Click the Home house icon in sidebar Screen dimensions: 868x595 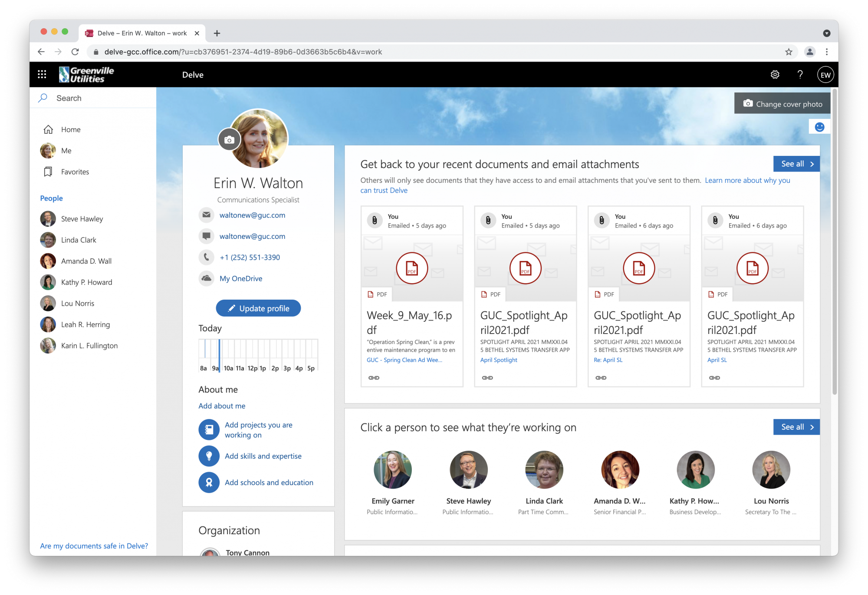(x=48, y=129)
